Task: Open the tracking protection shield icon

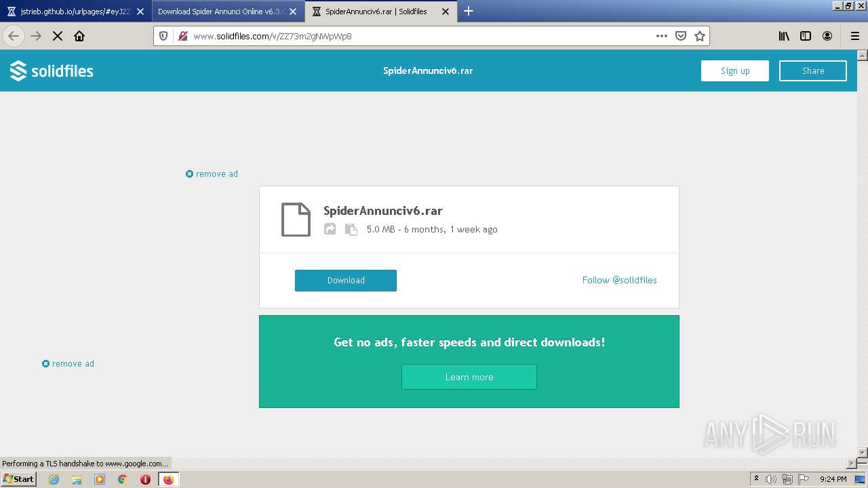Action: 163,36
